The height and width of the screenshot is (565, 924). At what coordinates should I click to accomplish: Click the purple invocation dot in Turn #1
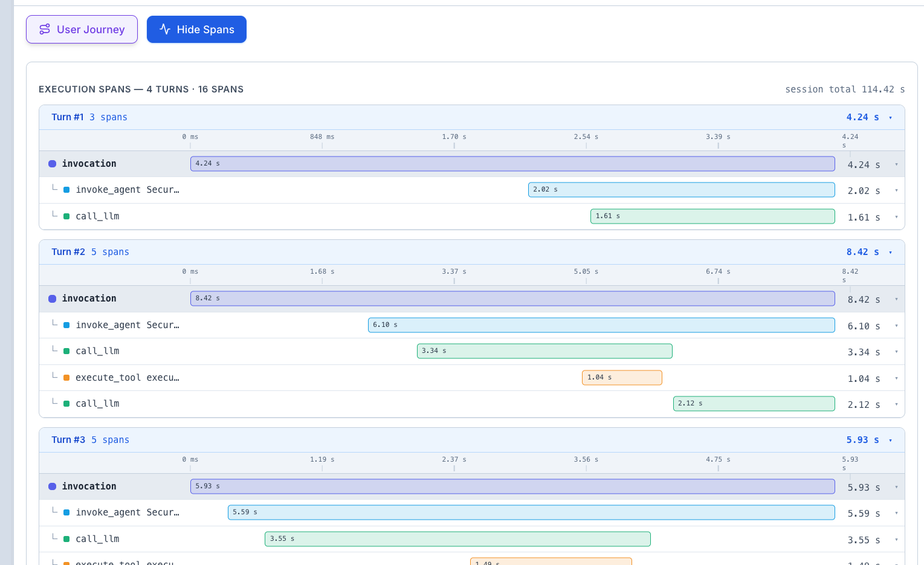coord(52,164)
